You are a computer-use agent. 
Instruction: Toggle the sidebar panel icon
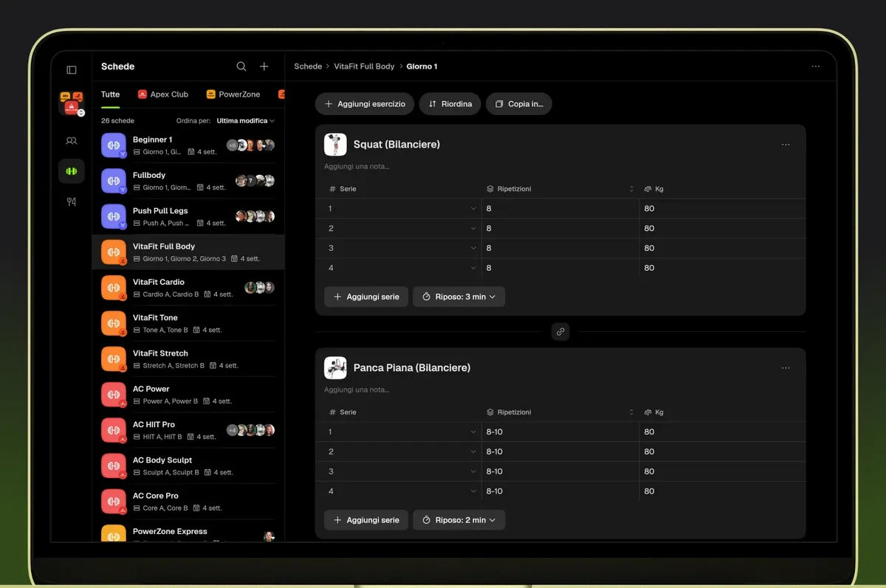[x=72, y=70]
